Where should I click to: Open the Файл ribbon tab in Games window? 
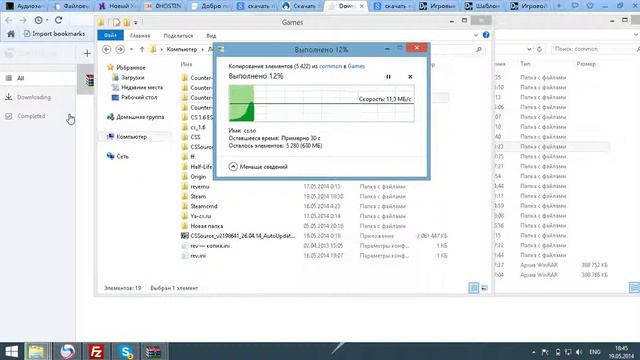pos(110,36)
